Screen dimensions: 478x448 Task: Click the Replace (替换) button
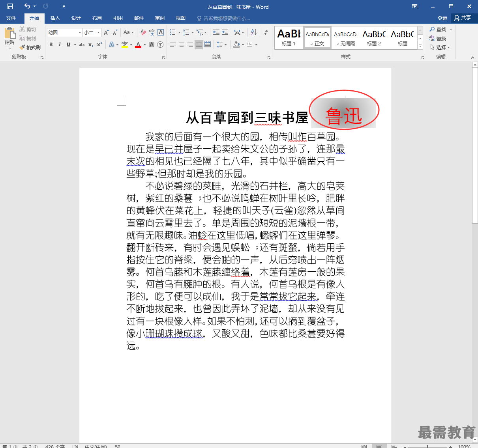pyautogui.click(x=438, y=38)
